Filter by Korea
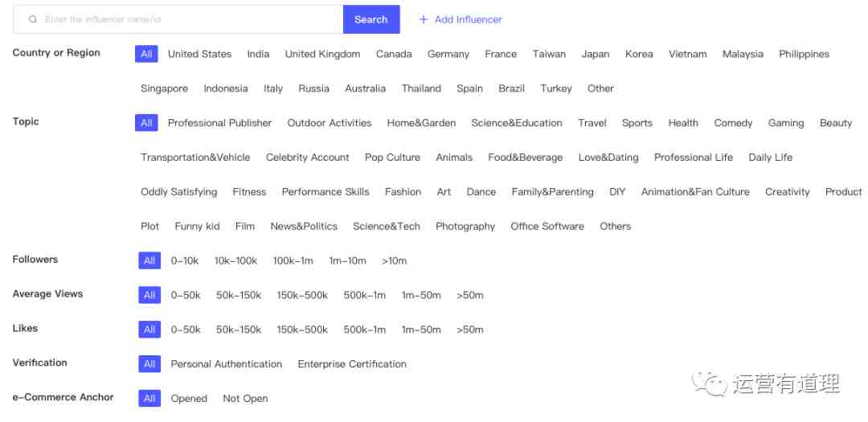The image size is (868, 422). [639, 54]
